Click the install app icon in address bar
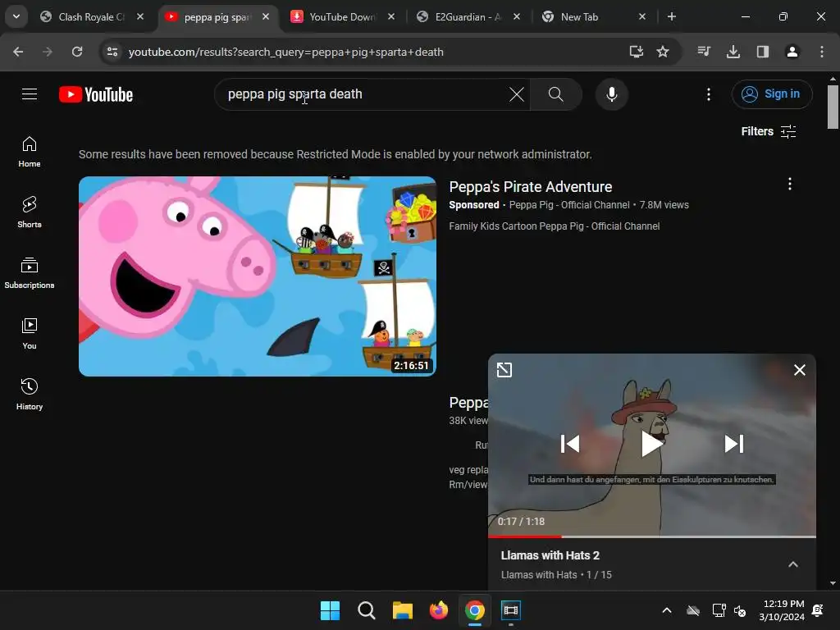Image resolution: width=840 pixels, height=630 pixels. 636,52
